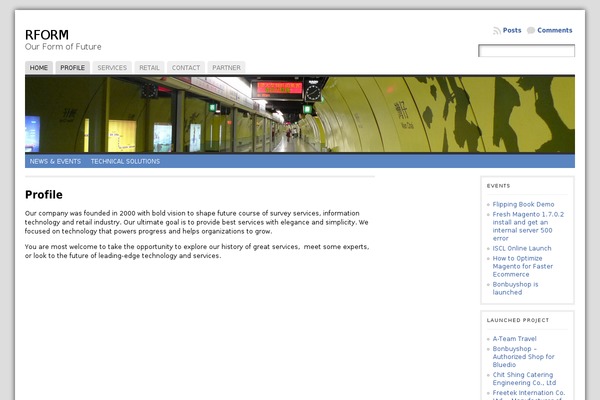
Task: Open Chit Shing Catering Engineering project
Action: click(524, 379)
